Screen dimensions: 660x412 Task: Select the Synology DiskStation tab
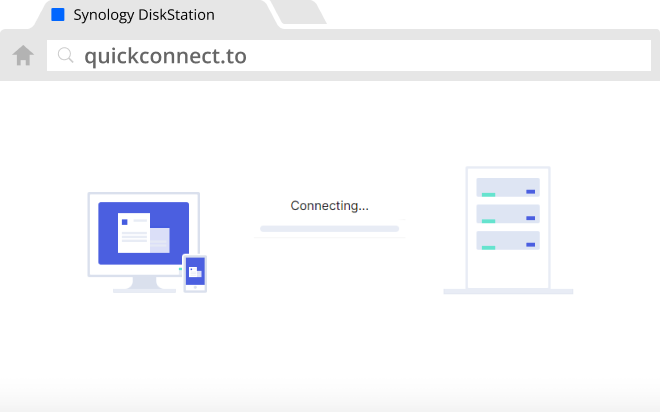click(156, 15)
